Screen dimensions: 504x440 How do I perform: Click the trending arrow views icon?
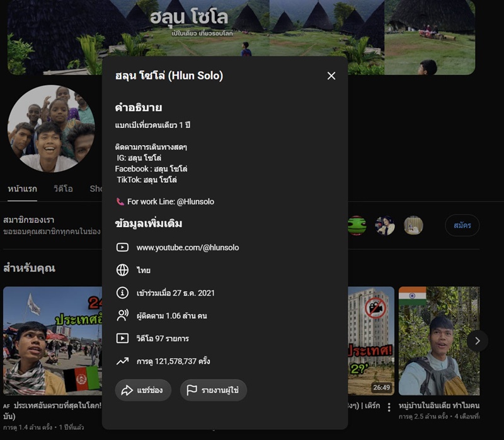tap(122, 361)
